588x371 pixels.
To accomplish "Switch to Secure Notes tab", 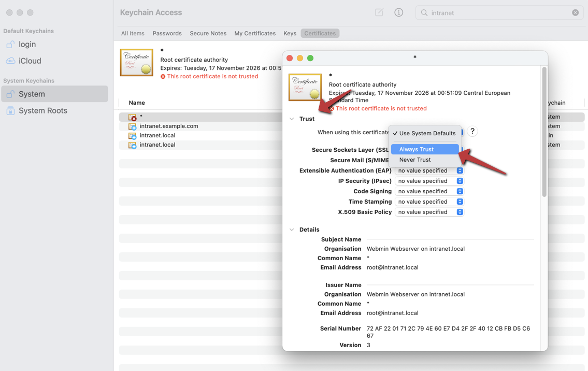I will coord(208,33).
